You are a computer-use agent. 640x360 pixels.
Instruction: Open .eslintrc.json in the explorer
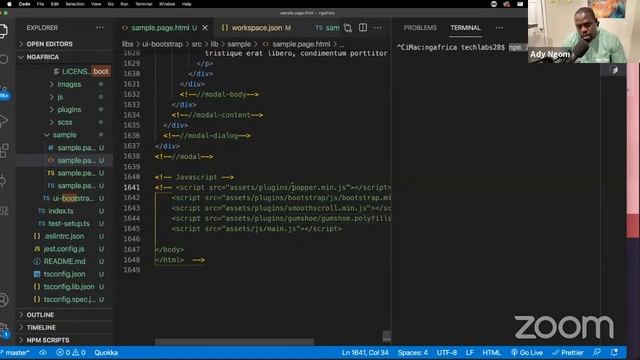64,236
